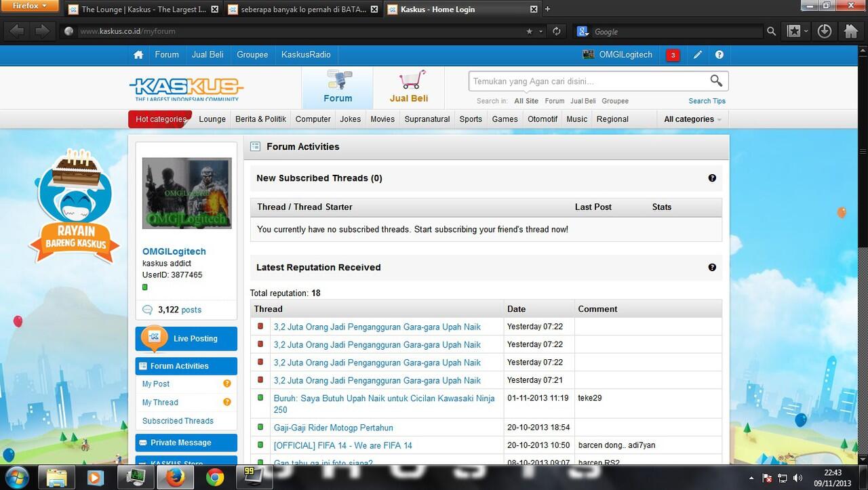
Task: Click OMGILogitech avatar image
Action: [x=187, y=193]
